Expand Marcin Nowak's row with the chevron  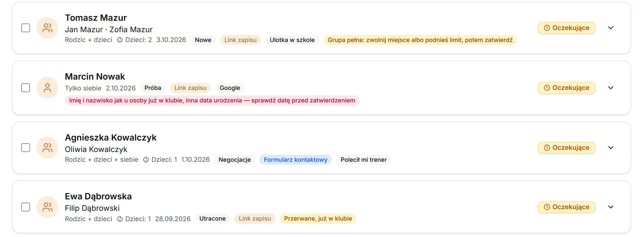coord(611,88)
